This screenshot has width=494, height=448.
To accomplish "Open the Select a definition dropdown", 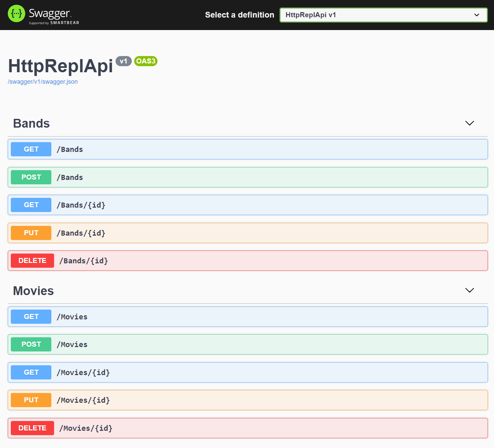I will point(383,15).
